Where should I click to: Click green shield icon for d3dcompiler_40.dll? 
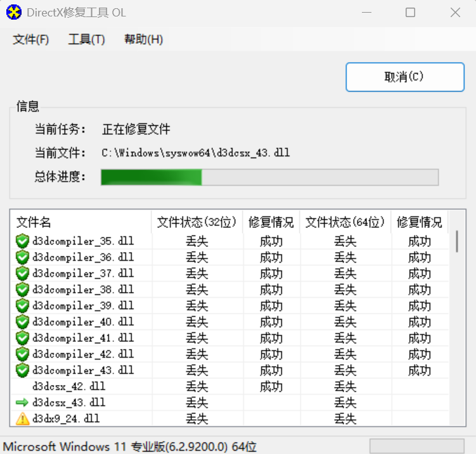(x=22, y=322)
